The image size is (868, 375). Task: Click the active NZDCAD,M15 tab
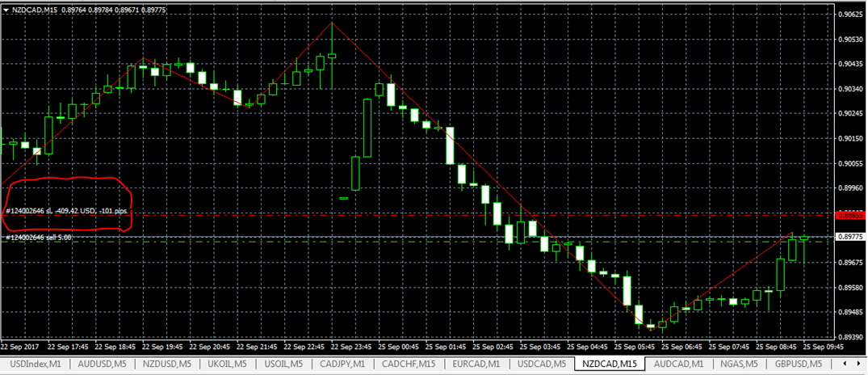pos(610,364)
